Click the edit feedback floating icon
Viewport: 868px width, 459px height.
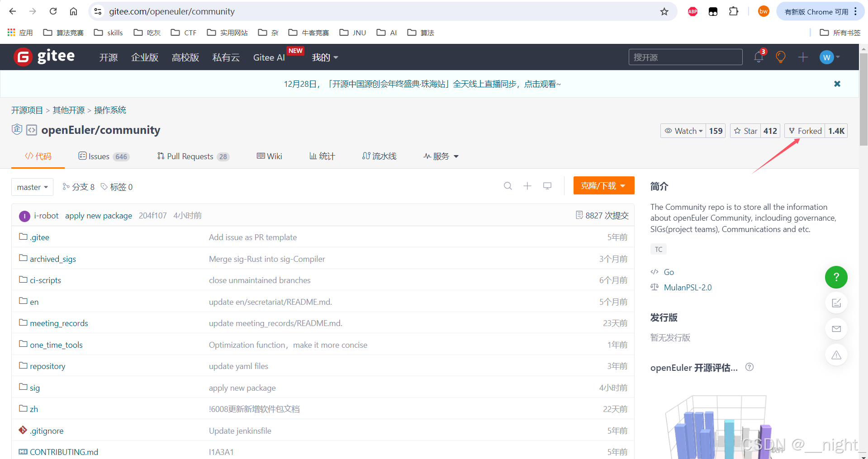[x=836, y=303]
